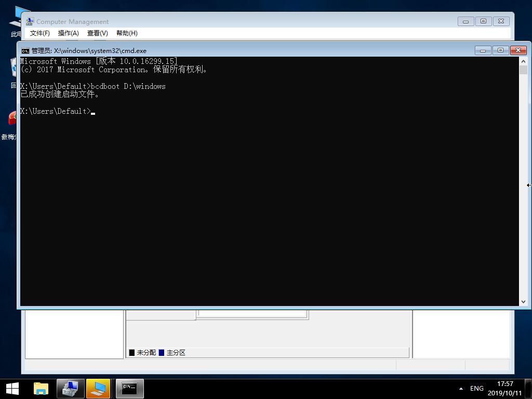Screen dimensions: 532x399
Task: Minimize the Computer Management window
Action: tap(465, 21)
